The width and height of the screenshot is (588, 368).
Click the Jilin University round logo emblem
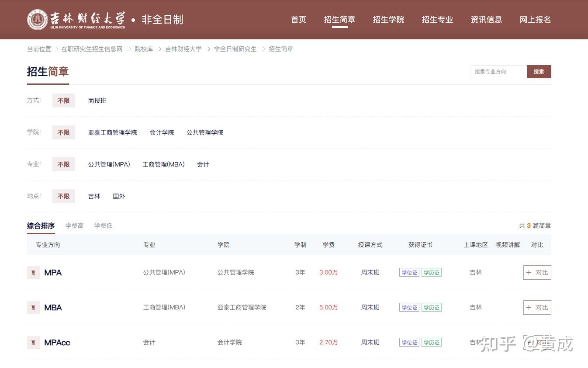(x=37, y=20)
